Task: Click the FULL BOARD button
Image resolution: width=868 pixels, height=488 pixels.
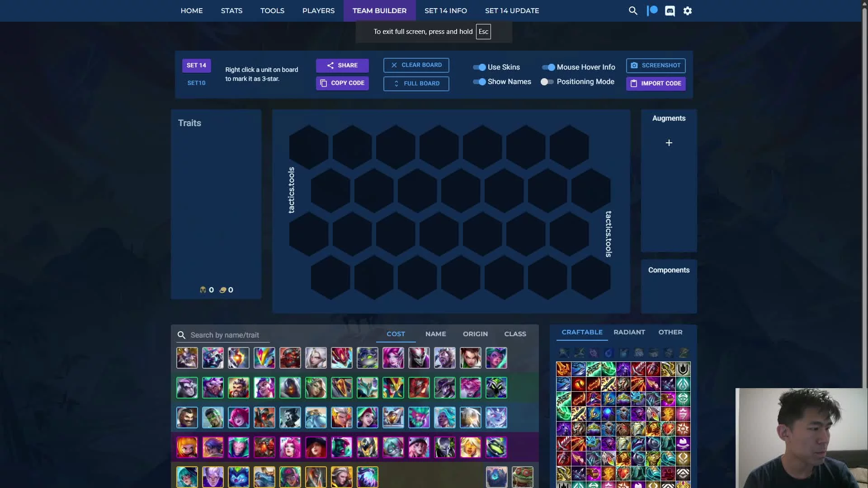Action: pos(416,84)
